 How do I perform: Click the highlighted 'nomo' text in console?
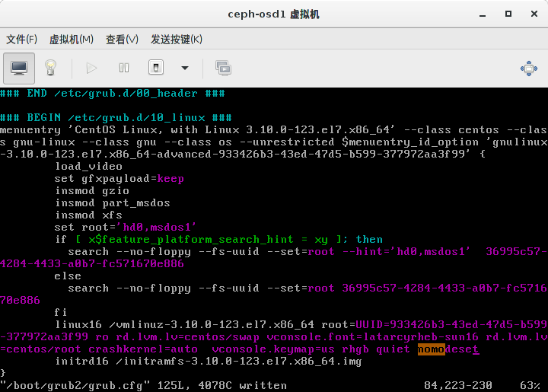click(432, 349)
